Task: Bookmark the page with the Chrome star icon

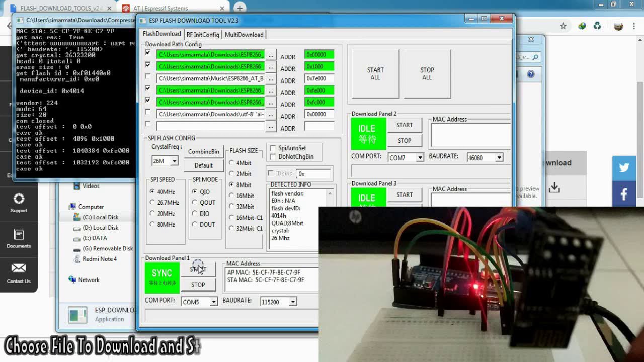Action: (563, 26)
